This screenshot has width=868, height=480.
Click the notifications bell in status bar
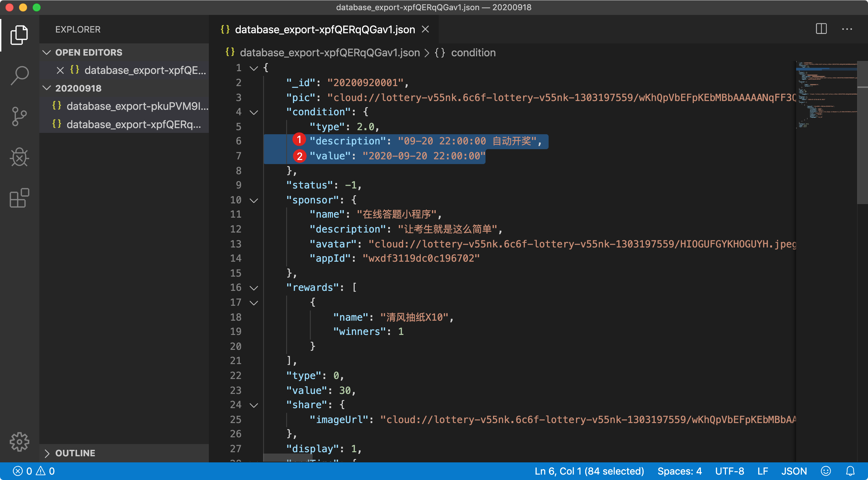point(850,471)
